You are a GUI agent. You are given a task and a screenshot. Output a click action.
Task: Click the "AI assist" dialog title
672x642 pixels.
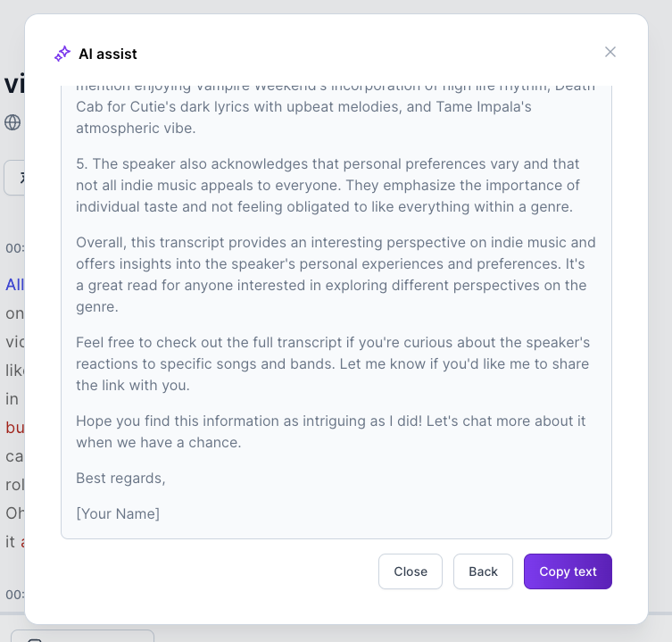(x=108, y=54)
